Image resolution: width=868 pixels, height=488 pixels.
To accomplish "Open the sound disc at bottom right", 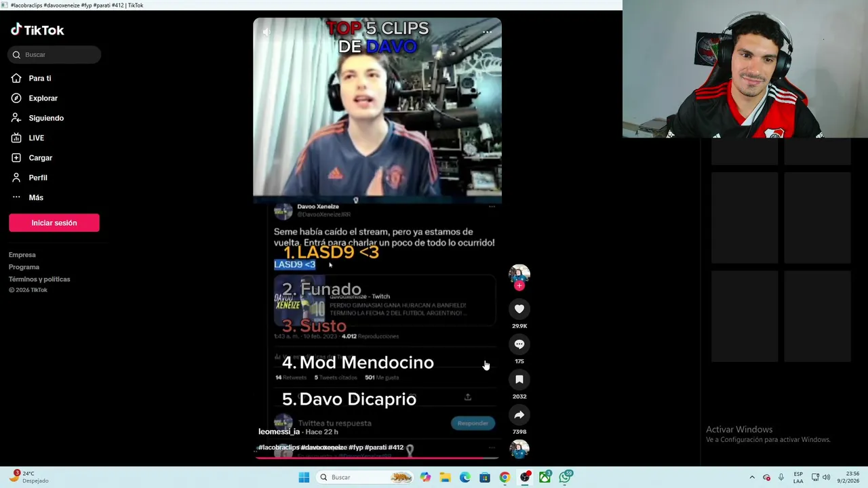I will 519,449.
